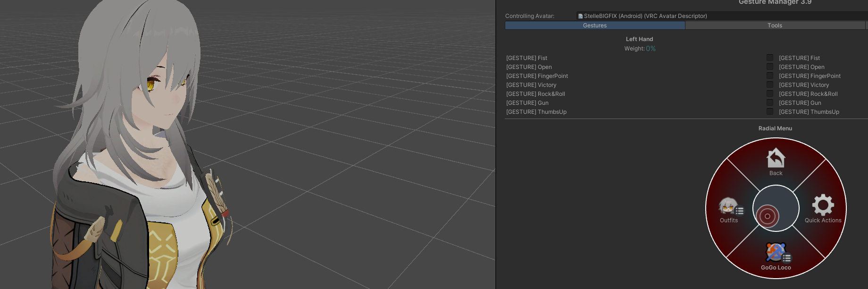Enable the right-hand Fist gesture checkbox
Image resolution: width=868 pixels, height=289 pixels.
770,58
